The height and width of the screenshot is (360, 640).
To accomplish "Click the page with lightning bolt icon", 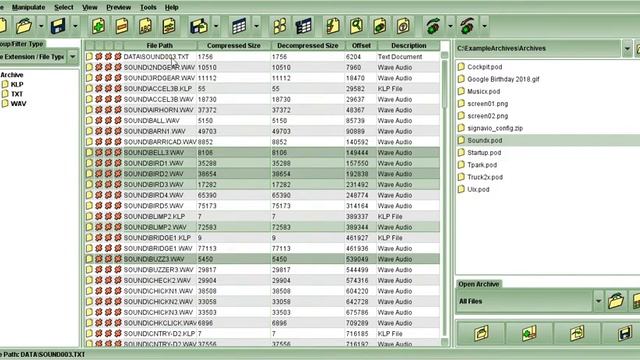I will [x=333, y=26].
